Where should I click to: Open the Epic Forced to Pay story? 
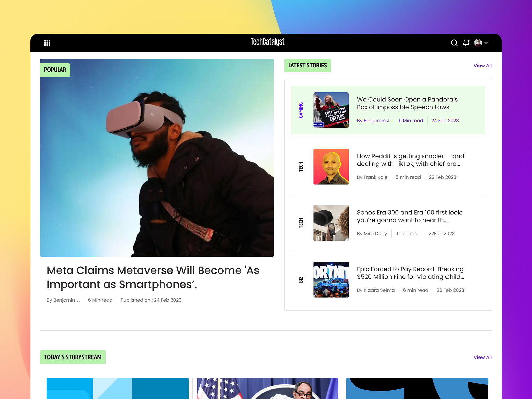(411, 273)
